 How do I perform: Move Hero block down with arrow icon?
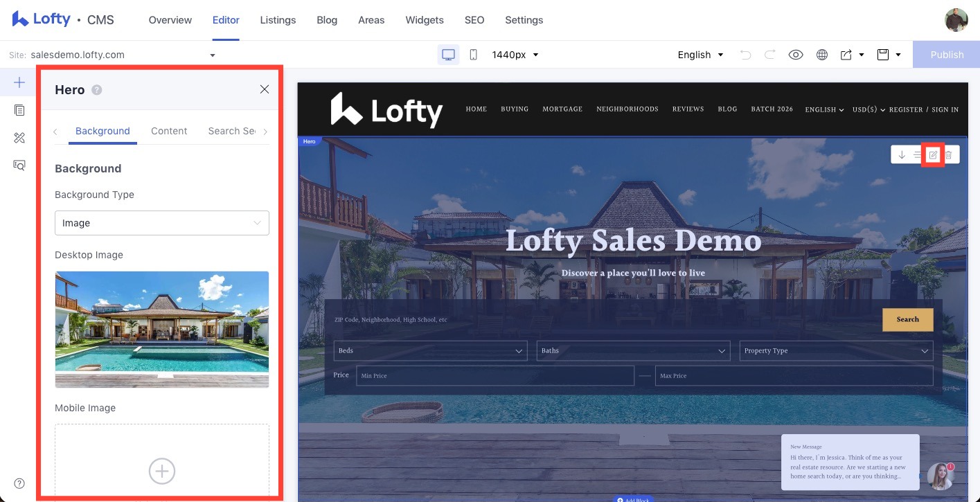click(902, 155)
